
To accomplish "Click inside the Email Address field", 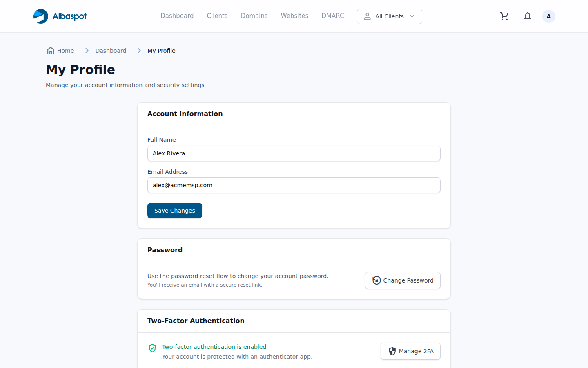I will coord(294,185).
